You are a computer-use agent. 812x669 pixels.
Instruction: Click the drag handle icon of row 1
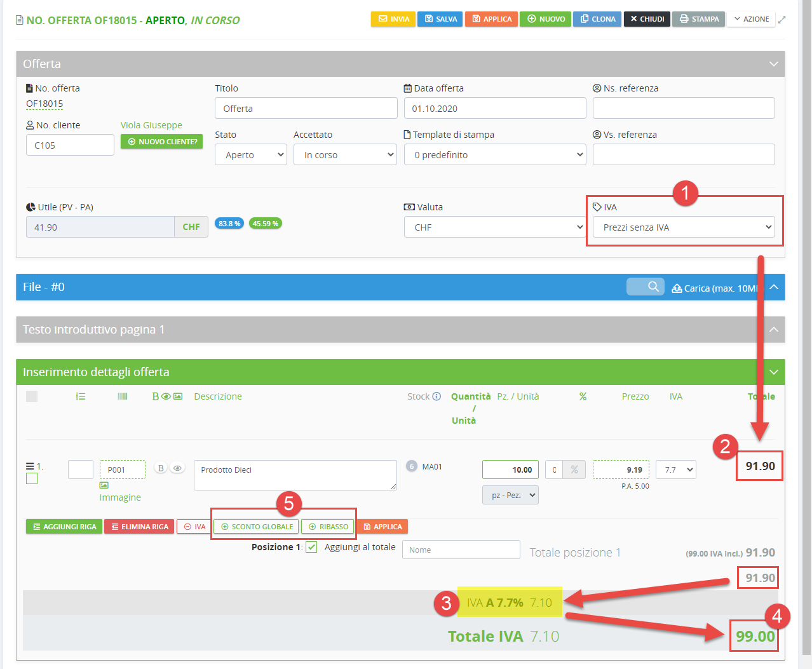tap(30, 466)
